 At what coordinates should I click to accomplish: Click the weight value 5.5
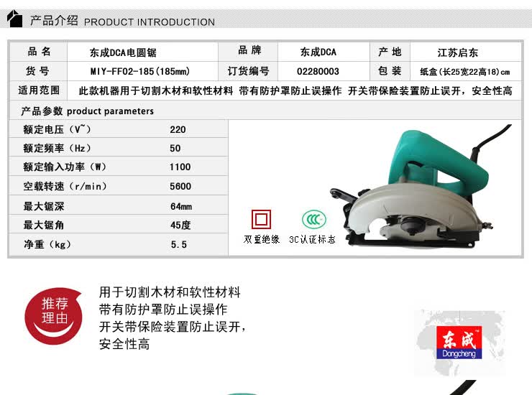179,244
